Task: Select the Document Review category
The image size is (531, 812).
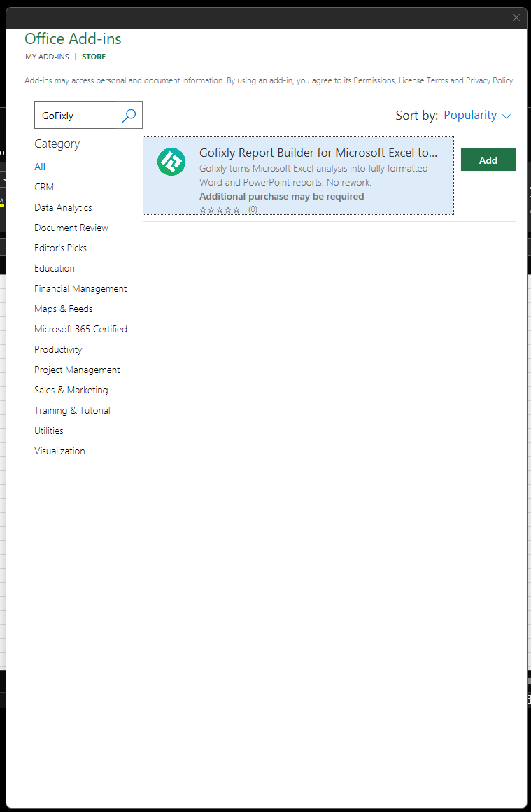Action: 71,228
